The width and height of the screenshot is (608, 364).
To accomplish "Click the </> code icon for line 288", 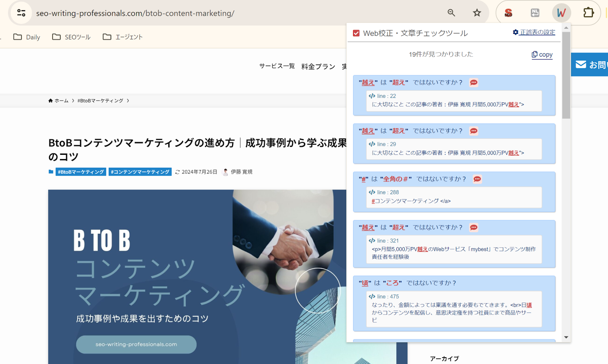I will (x=372, y=192).
